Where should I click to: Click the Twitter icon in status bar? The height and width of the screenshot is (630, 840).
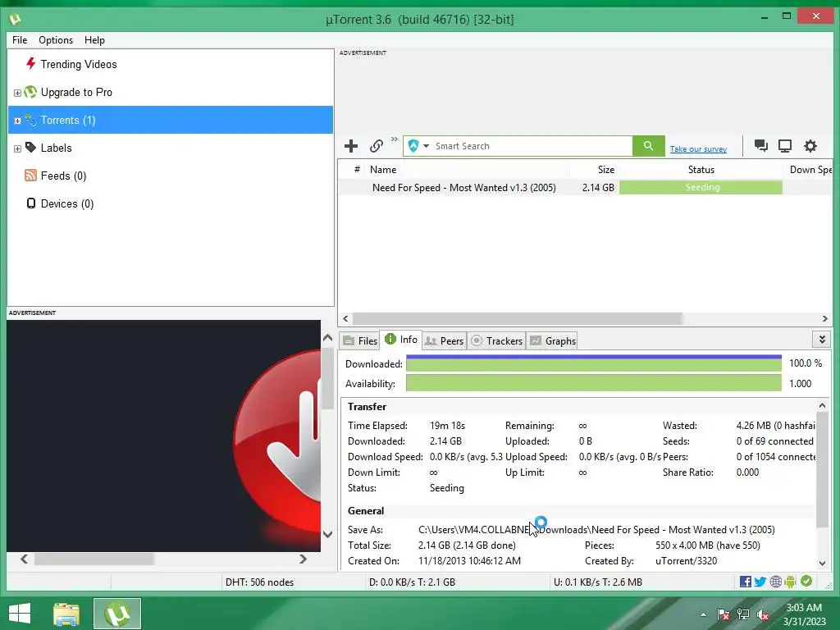(x=760, y=582)
